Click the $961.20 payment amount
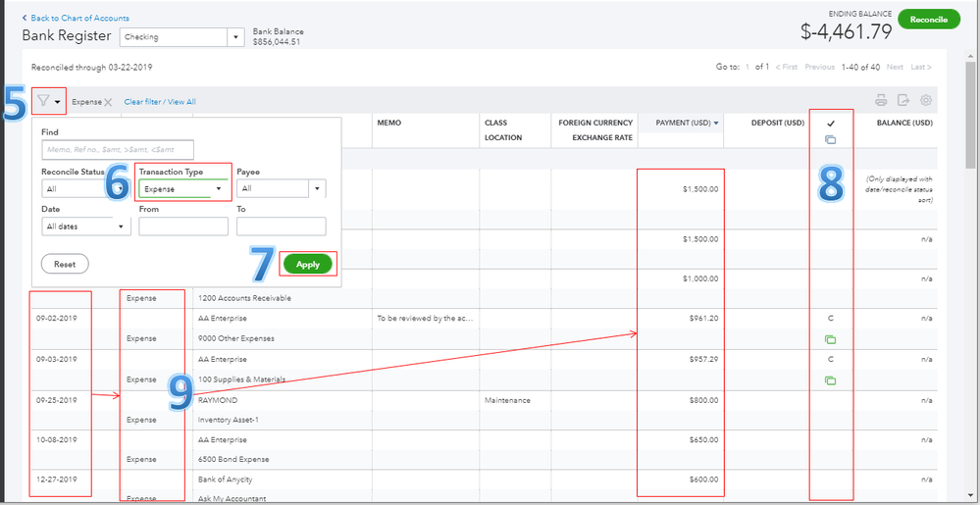Viewport: 980px width, 505px height. tap(704, 318)
